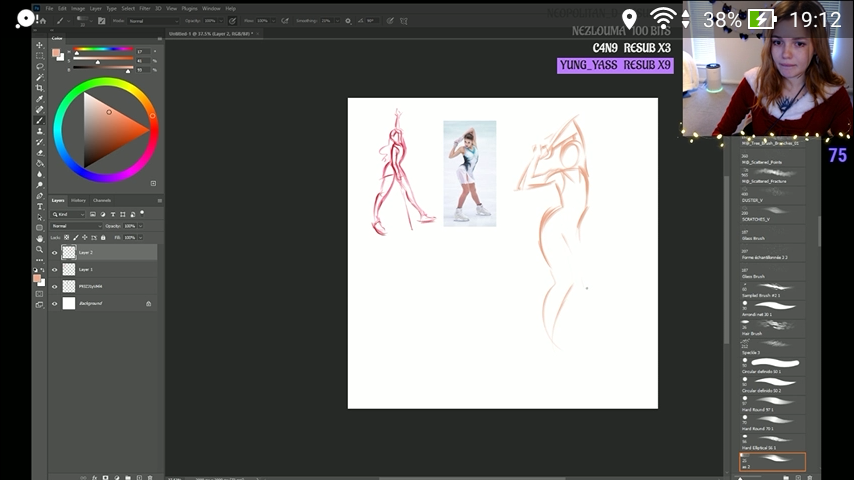Select the Zoom tool
Screen dimensions: 854x480
pos(40,249)
